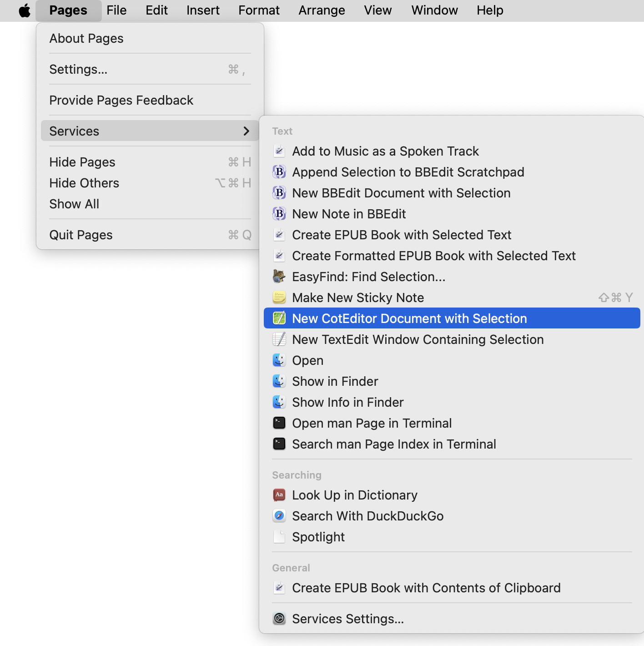Select Show Info in Finder
This screenshot has height=646, width=644.
pos(452,402)
